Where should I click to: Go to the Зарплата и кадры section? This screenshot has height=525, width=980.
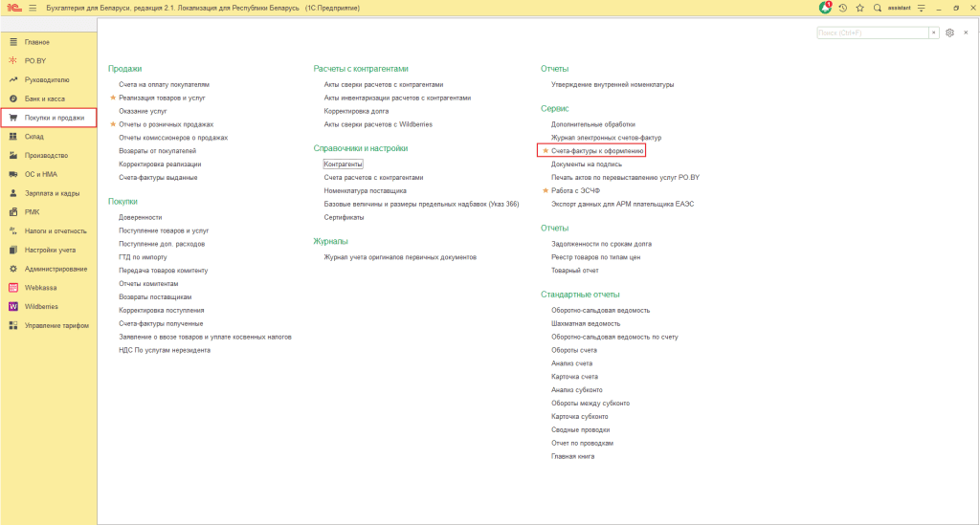52,193
